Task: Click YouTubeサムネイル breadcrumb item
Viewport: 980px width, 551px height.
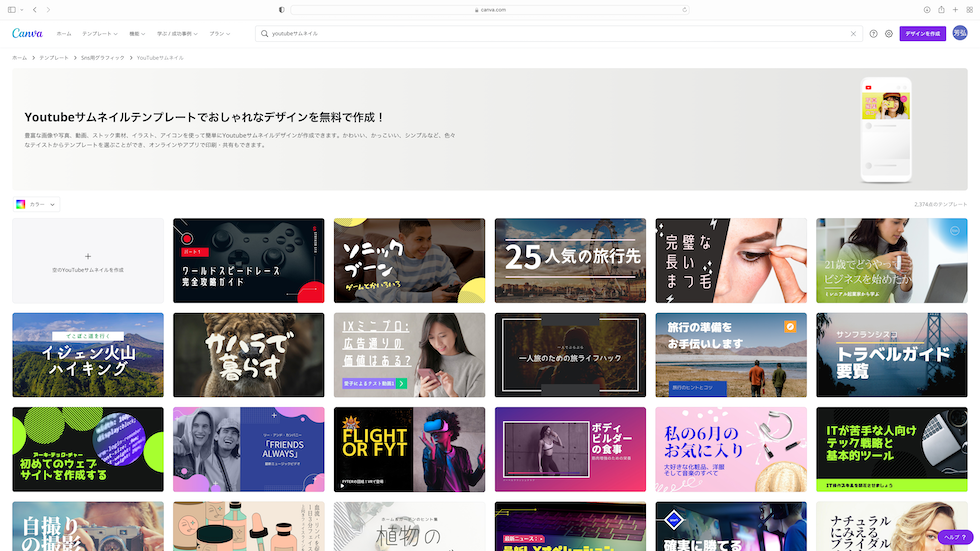Action: (160, 57)
